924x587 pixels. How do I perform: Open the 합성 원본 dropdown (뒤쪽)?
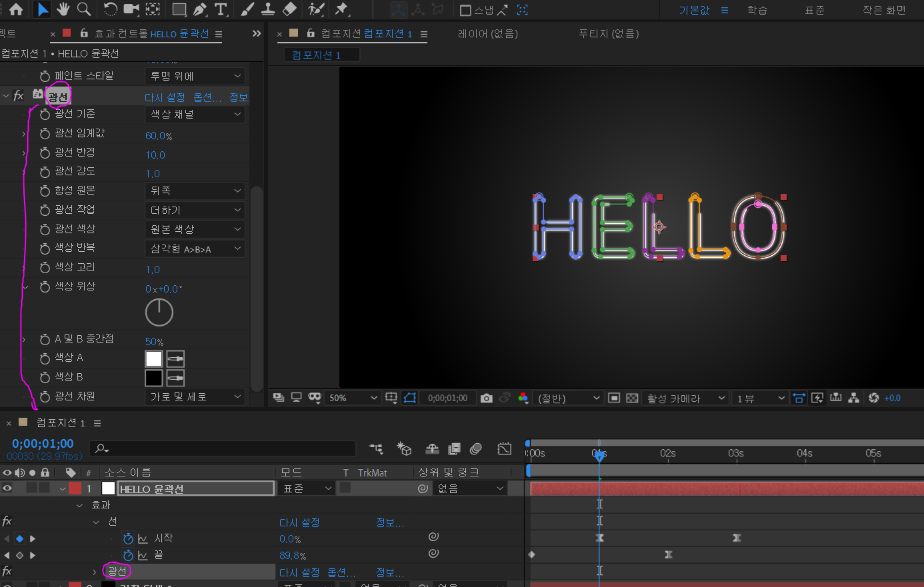click(195, 191)
